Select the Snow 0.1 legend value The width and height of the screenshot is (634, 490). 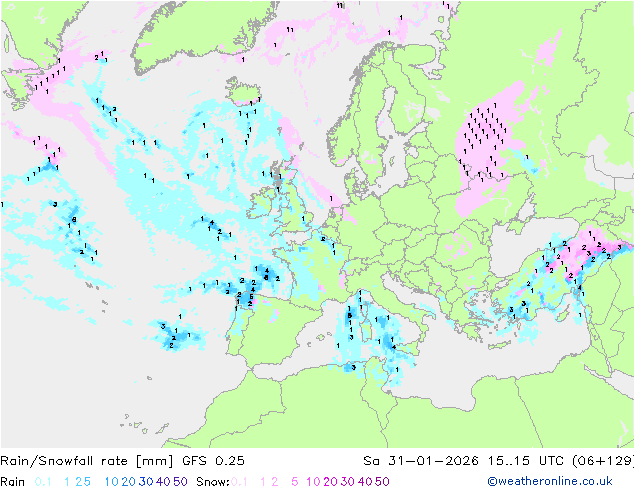(x=239, y=482)
